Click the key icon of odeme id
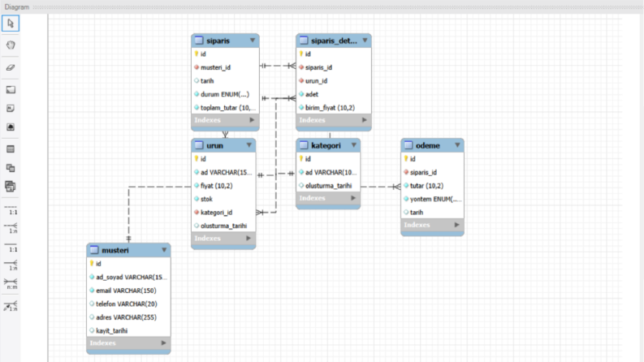Screen dimensions: 644x362 tap(406, 159)
